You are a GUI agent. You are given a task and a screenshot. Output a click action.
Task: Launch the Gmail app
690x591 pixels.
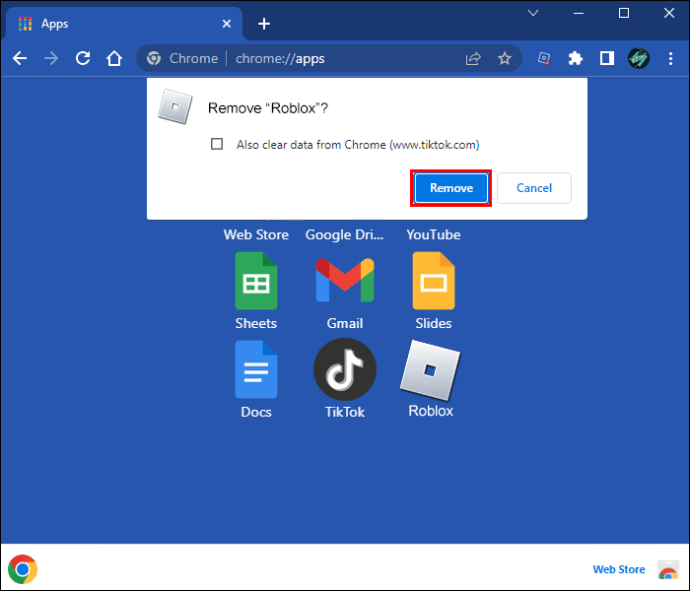344,281
